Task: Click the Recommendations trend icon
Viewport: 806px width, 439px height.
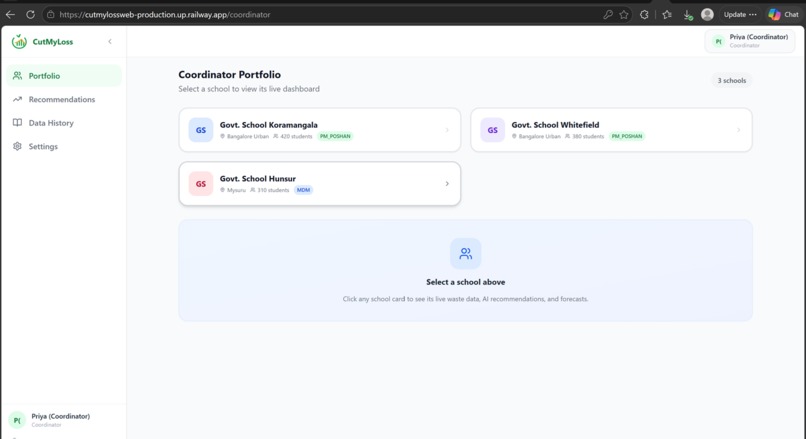Action: point(17,99)
